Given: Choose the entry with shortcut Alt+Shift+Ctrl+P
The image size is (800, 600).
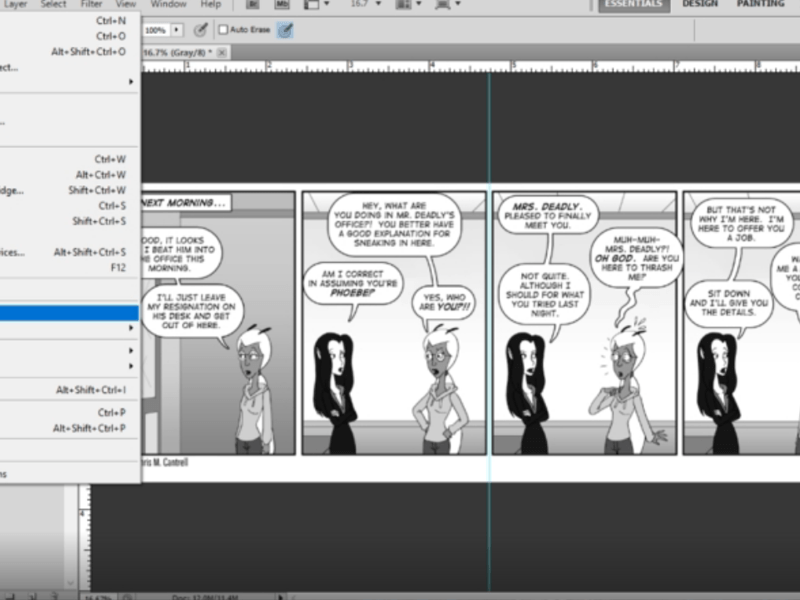Looking at the screenshot, I should [x=70, y=428].
